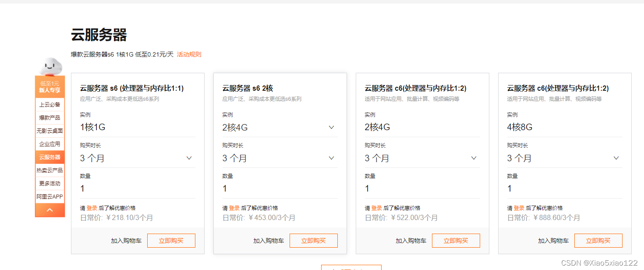This screenshot has width=644, height=270.
Task: Open 无影云桌面 sidebar entry
Action: pyautogui.click(x=50, y=131)
